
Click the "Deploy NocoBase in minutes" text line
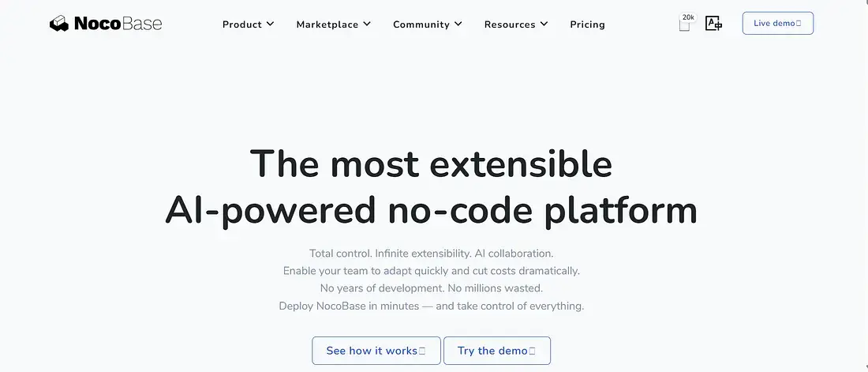431,306
